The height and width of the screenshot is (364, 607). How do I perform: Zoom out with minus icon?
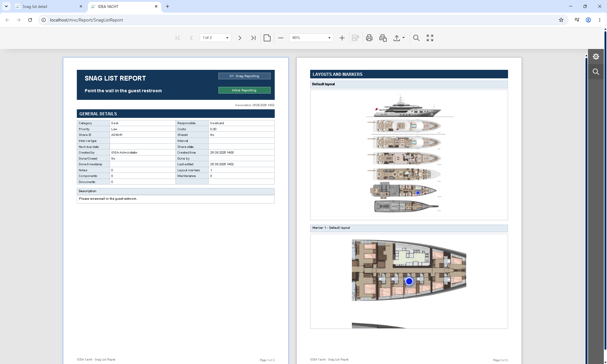tap(281, 38)
